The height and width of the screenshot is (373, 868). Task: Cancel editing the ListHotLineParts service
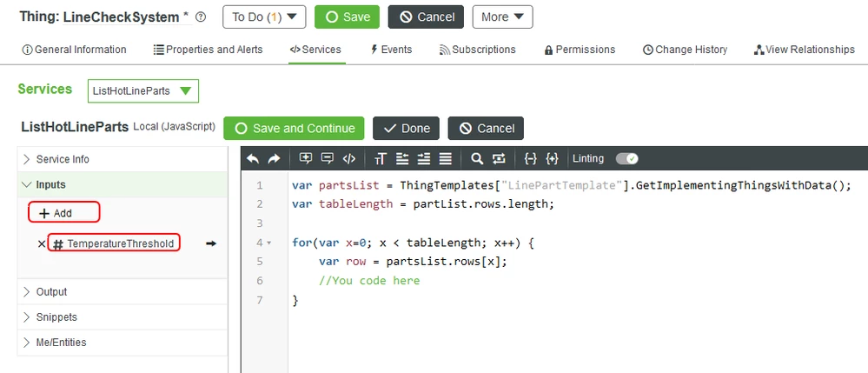click(486, 129)
